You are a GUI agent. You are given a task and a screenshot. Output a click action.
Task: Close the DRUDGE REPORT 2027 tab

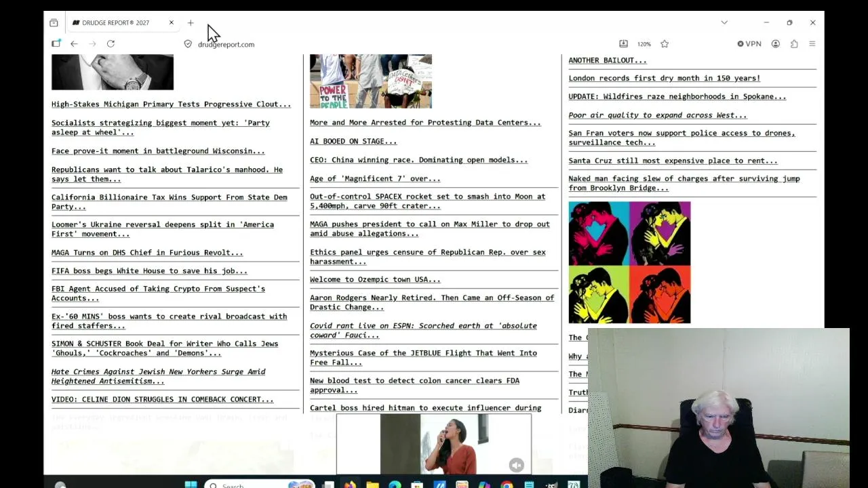tap(172, 22)
